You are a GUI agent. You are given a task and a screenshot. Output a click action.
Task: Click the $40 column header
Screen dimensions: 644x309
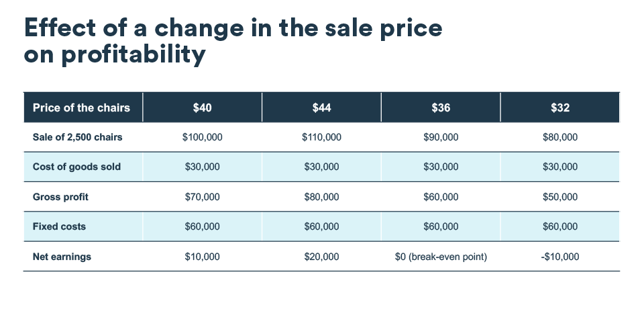click(x=202, y=107)
